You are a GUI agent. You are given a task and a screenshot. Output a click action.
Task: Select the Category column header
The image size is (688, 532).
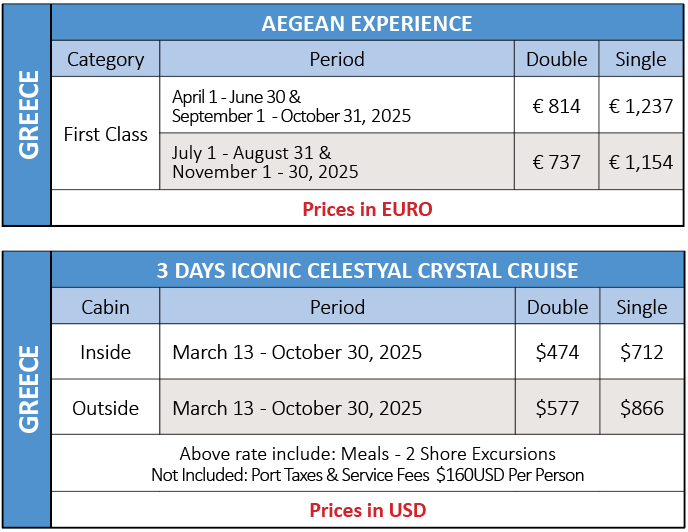(105, 59)
